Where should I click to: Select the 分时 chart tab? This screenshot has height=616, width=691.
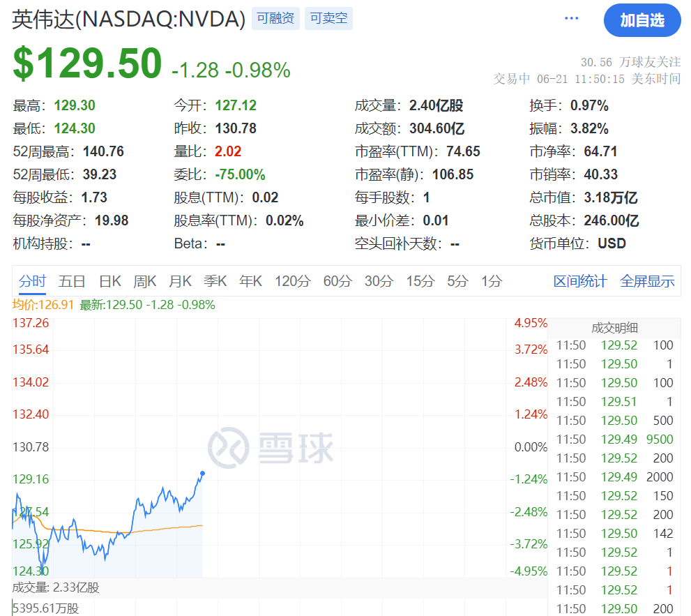pyautogui.click(x=32, y=281)
